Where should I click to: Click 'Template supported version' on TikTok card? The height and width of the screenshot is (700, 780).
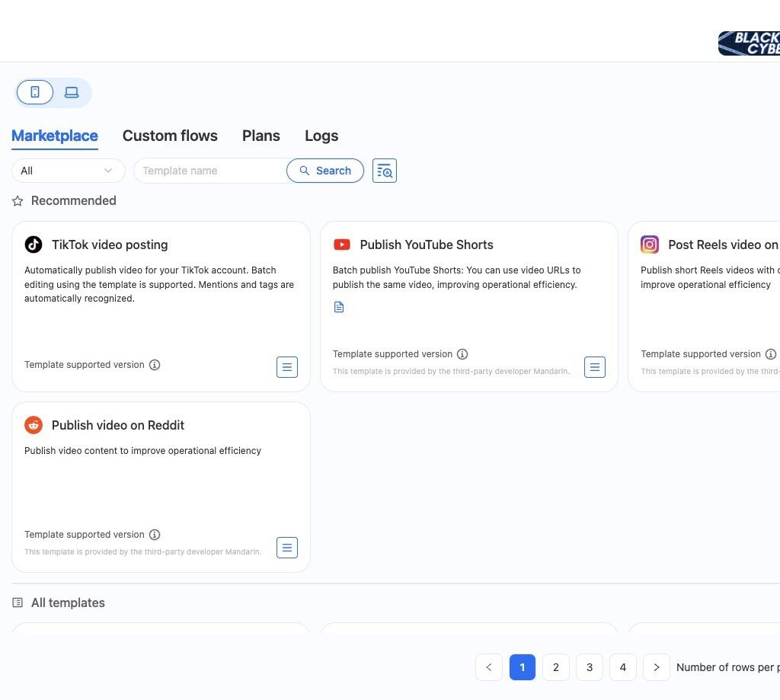pyautogui.click(x=85, y=365)
